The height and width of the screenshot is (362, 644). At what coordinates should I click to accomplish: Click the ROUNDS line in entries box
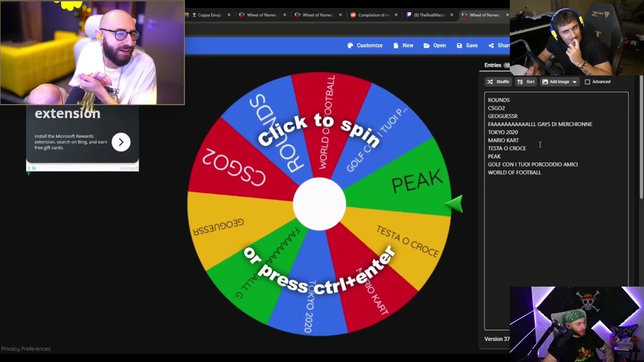(x=499, y=100)
